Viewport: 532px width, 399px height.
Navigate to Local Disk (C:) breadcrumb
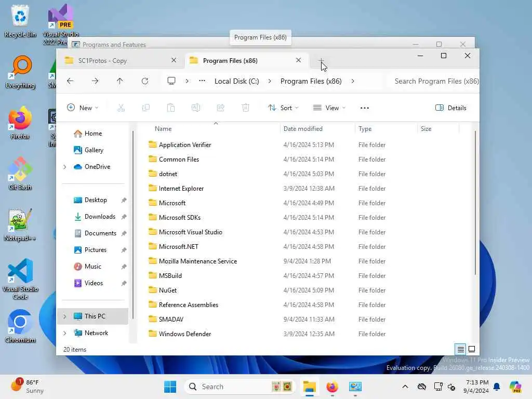236,81
